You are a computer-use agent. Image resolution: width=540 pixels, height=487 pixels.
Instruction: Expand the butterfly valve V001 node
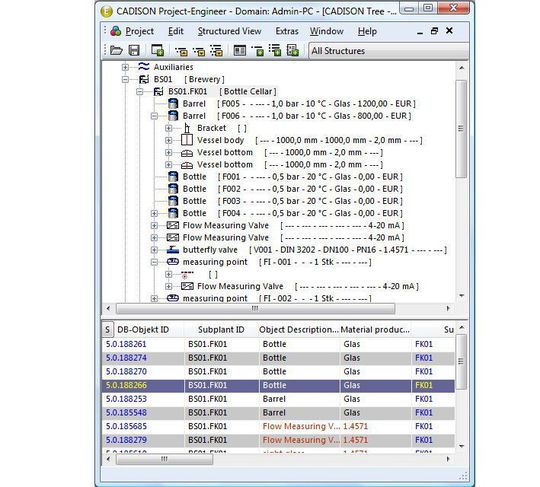click(x=154, y=250)
